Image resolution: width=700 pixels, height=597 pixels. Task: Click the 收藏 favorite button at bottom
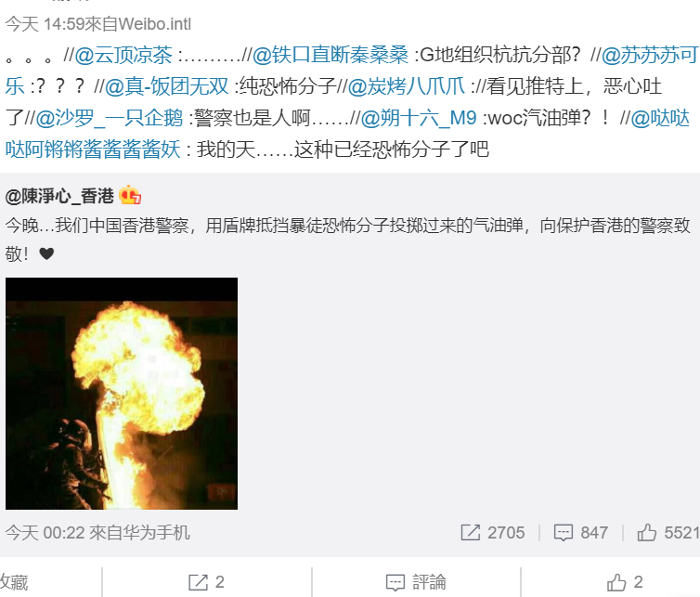click(14, 582)
